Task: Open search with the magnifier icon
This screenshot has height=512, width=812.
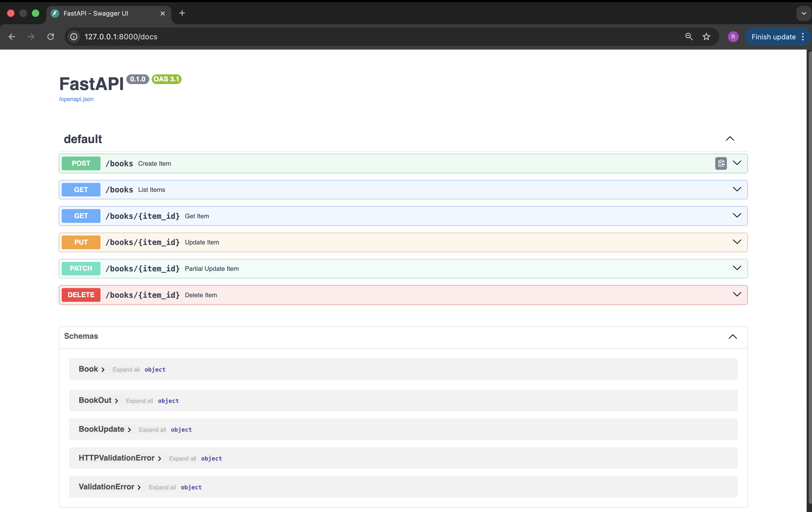Action: click(689, 36)
